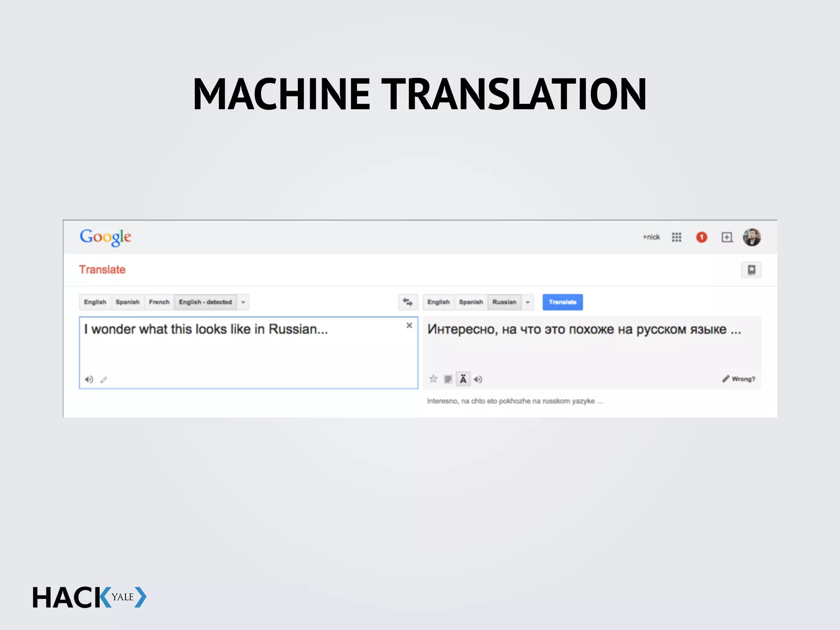Click the Wrong? suggest edit link
This screenshot has height=630, width=840.
tap(739, 379)
